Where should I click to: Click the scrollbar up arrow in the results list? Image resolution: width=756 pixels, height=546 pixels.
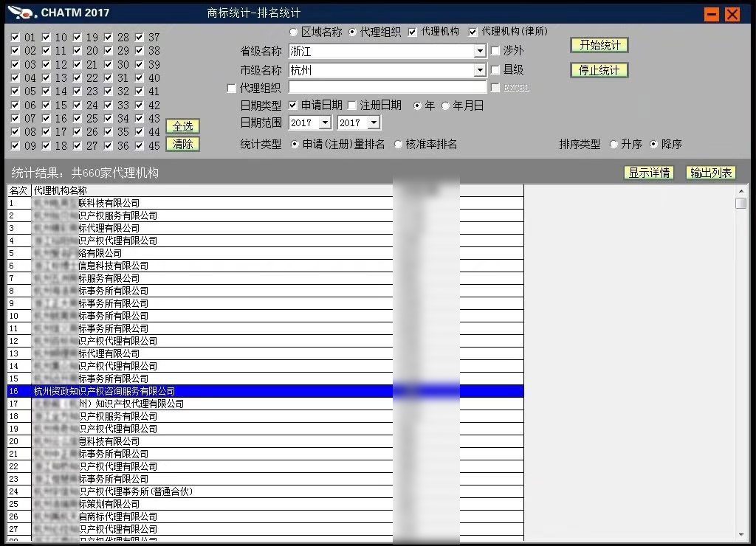[x=741, y=190]
